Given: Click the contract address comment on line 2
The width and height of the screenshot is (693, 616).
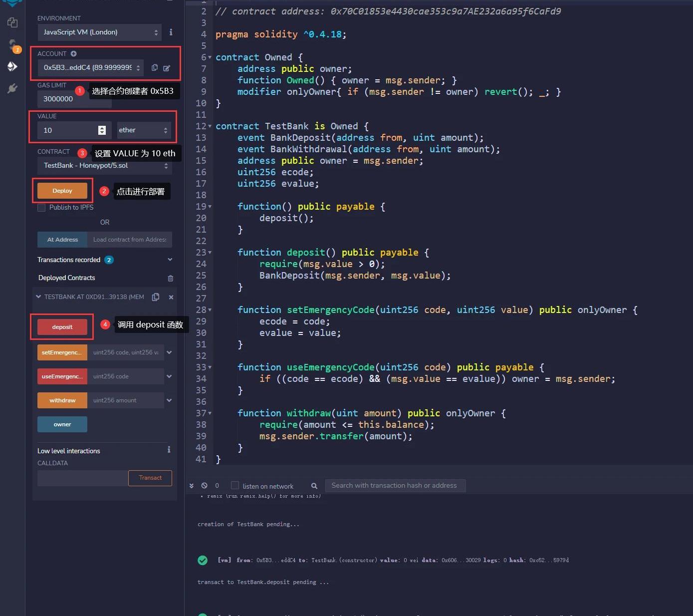Looking at the screenshot, I should [388, 11].
